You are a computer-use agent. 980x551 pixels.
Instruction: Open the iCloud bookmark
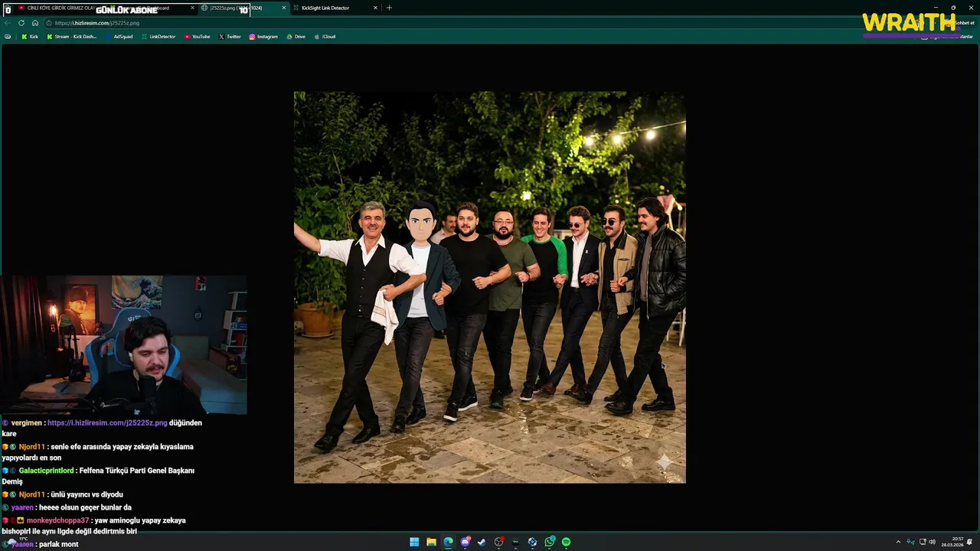(325, 36)
